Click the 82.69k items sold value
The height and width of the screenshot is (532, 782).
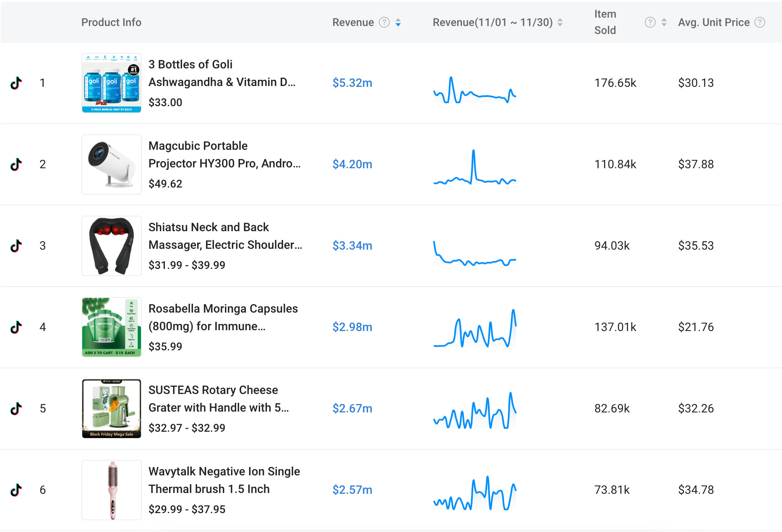tap(612, 409)
